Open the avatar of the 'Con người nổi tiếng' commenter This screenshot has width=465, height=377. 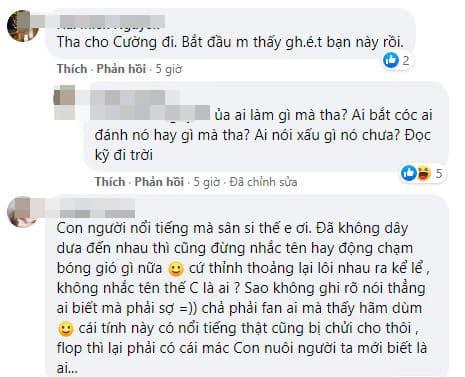(x=22, y=212)
